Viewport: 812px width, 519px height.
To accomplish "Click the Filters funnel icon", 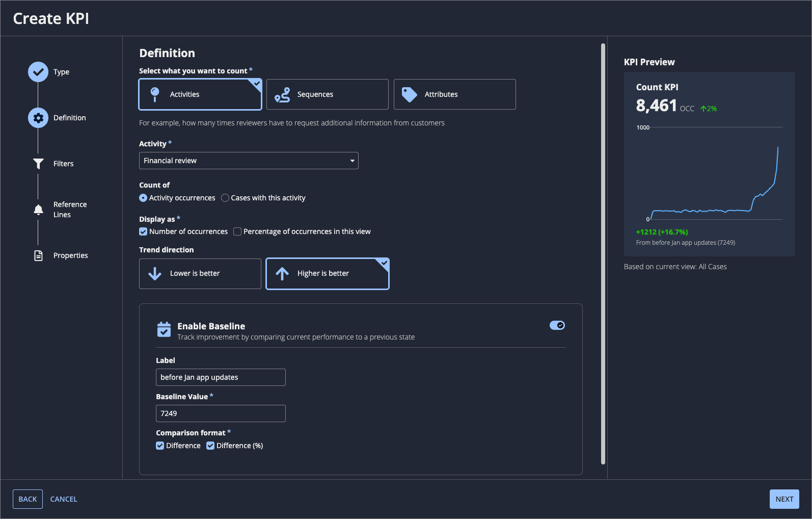I will click(38, 164).
